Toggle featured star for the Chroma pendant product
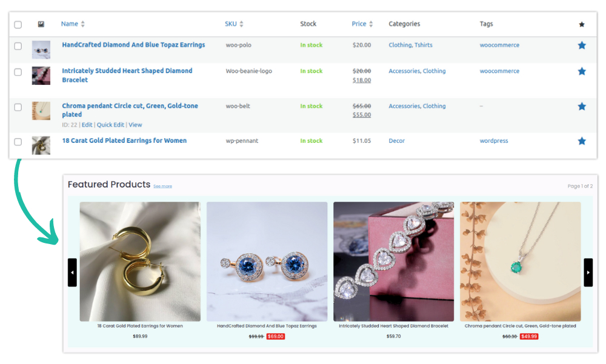This screenshot has height=364, width=606. (x=581, y=105)
